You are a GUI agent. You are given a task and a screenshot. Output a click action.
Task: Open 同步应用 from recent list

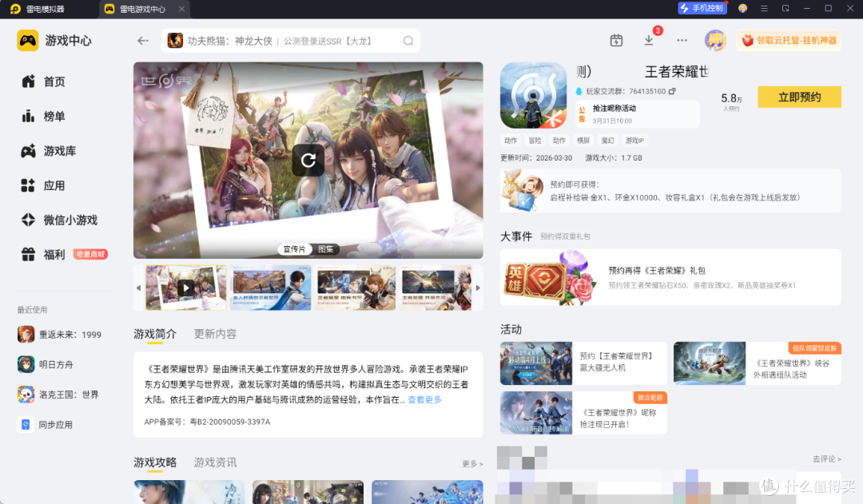point(45,425)
